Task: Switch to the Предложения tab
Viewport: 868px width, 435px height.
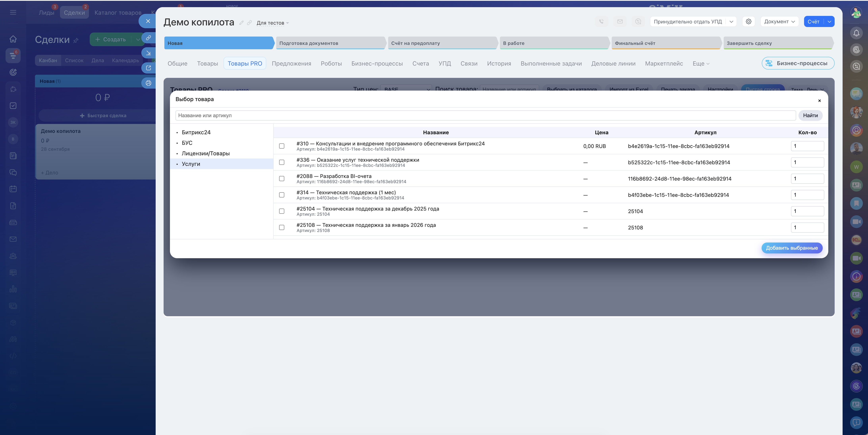Action: pos(291,64)
